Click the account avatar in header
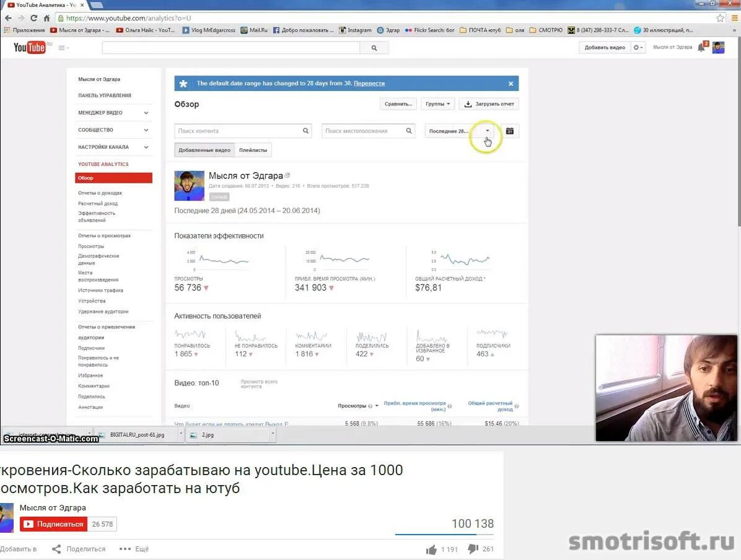 718,47
